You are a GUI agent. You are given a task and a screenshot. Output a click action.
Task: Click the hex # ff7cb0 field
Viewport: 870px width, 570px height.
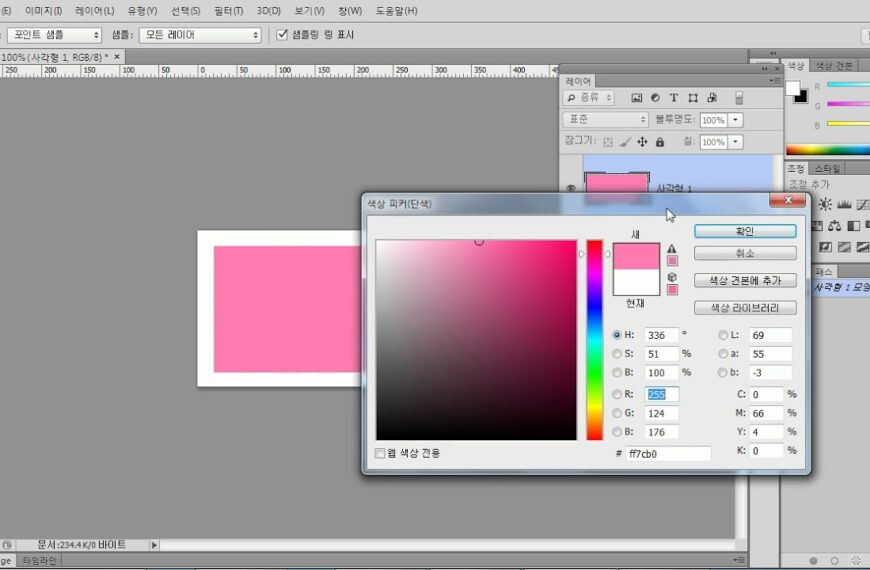(x=668, y=453)
